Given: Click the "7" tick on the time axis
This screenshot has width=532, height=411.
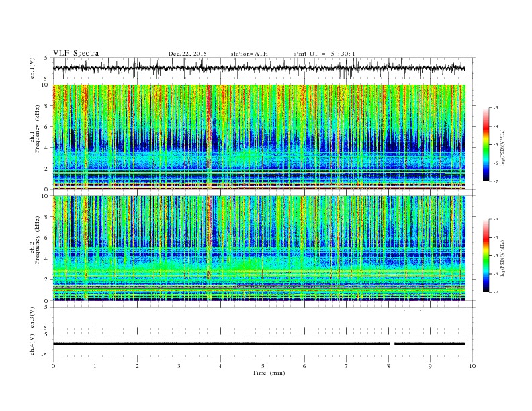Looking at the screenshot, I should [x=347, y=366].
